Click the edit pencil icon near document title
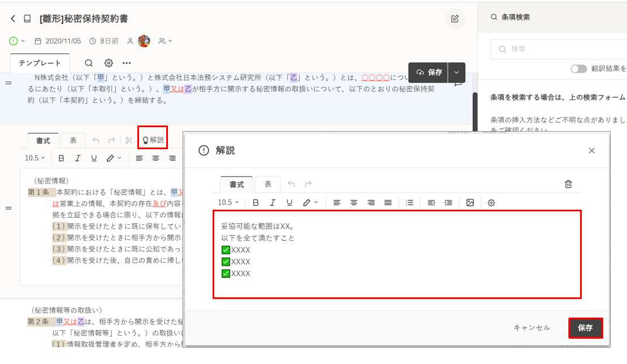 pos(455,19)
